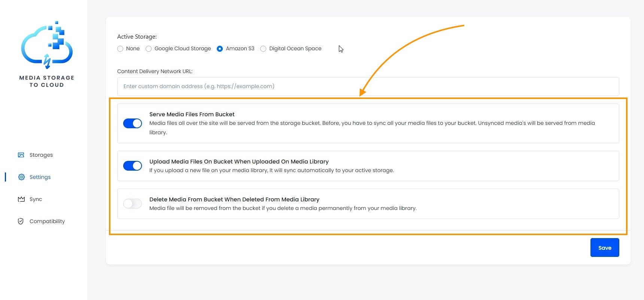Go to the Sync text label
The height and width of the screenshot is (300, 644).
tap(36, 199)
